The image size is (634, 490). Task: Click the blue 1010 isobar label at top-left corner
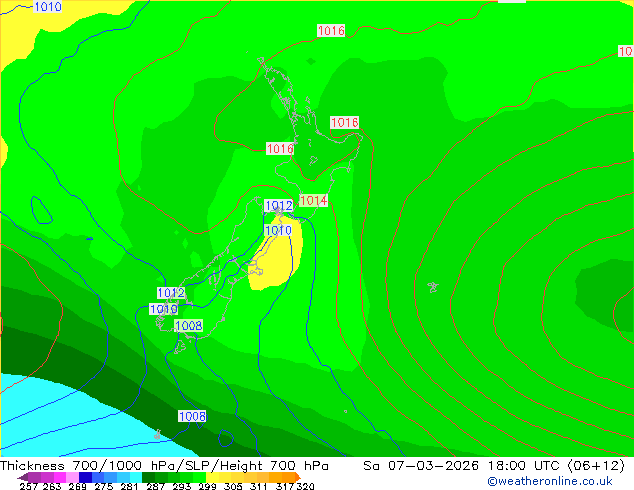[48, 6]
